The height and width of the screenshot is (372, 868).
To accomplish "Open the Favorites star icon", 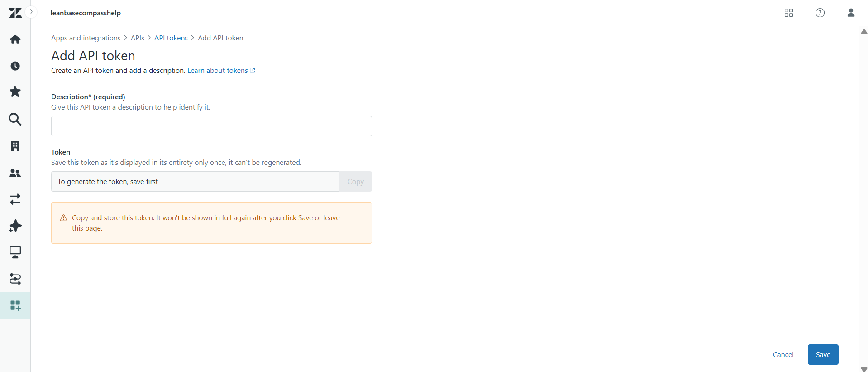I will (15, 92).
